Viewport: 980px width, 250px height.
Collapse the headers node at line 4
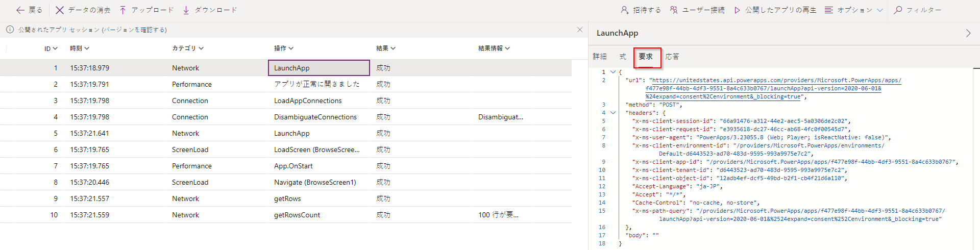point(613,113)
